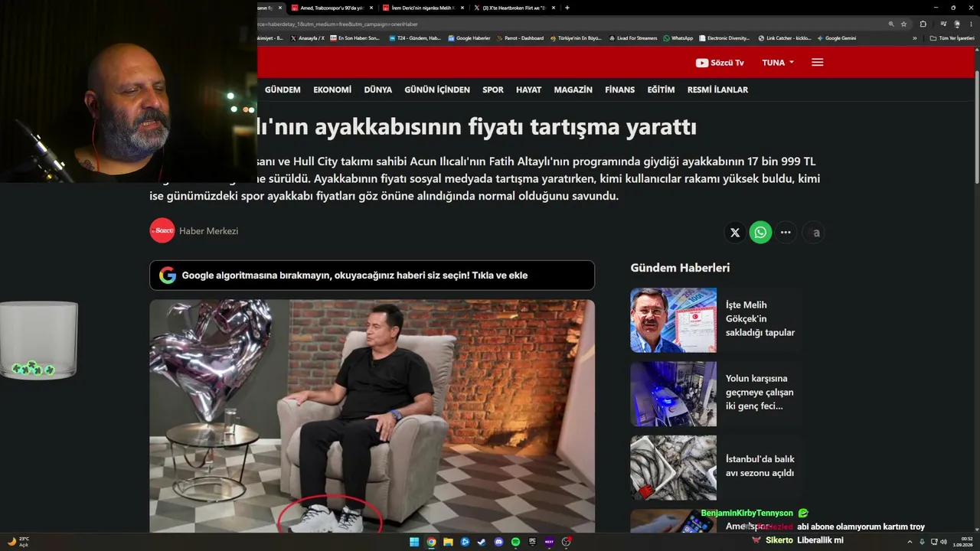Open 'En Son Haber' bookmark
980x551 pixels.
(354, 38)
